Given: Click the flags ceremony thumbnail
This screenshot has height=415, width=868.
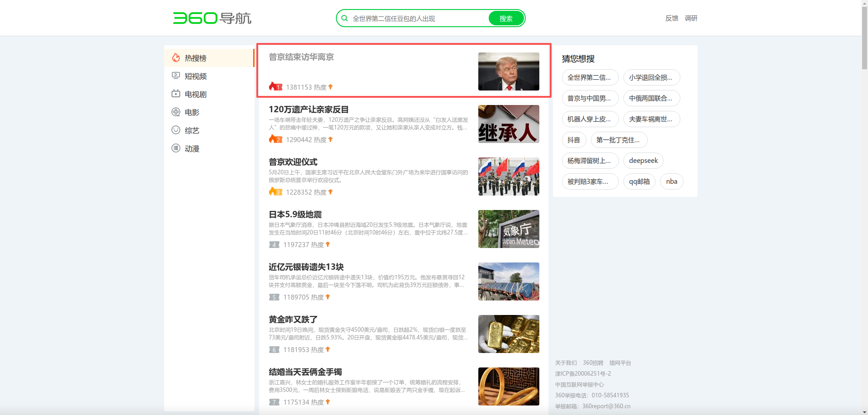Looking at the screenshot, I should (x=509, y=176).
